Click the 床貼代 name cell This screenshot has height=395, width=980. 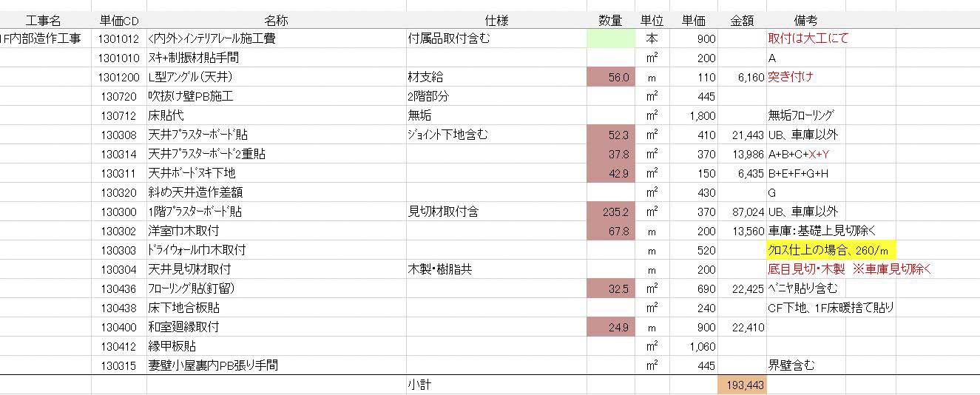point(276,115)
